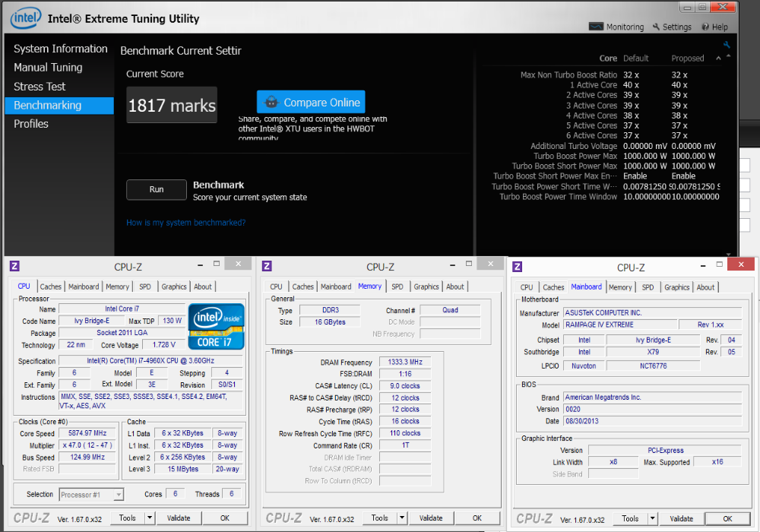Viewport: 760px width, 532px height.
Task: Switch to Caches tab in left CPU-Z
Action: point(50,287)
